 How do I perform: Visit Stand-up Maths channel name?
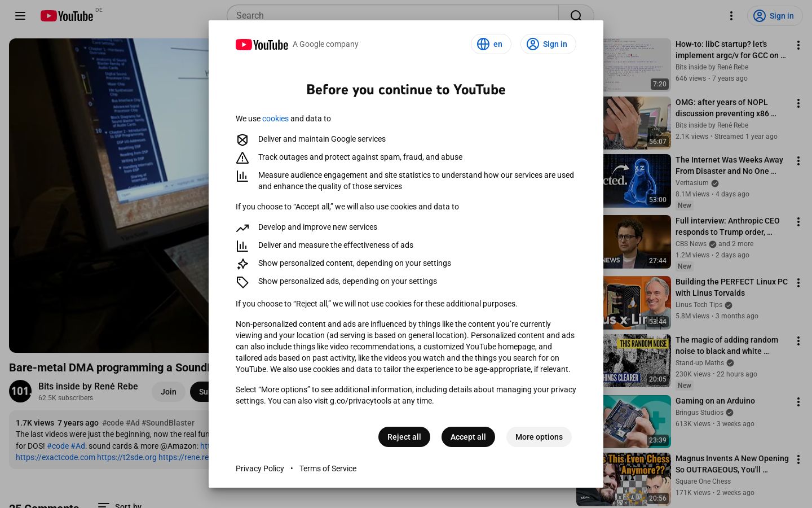pos(700,363)
